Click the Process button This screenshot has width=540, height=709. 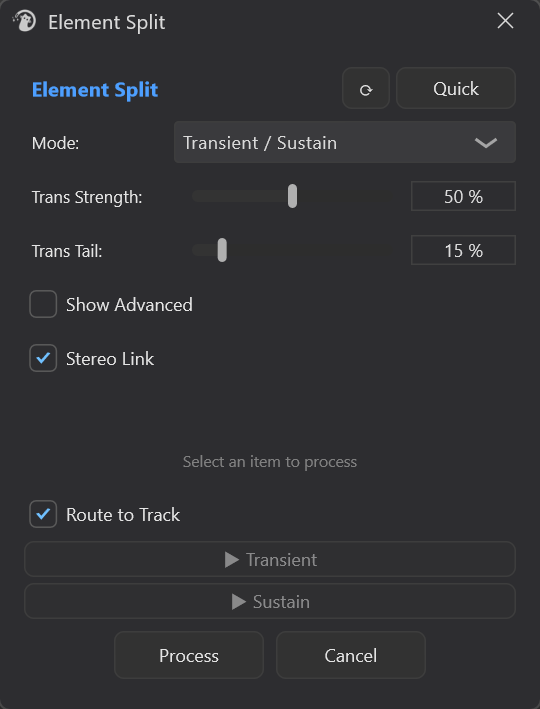tap(189, 655)
